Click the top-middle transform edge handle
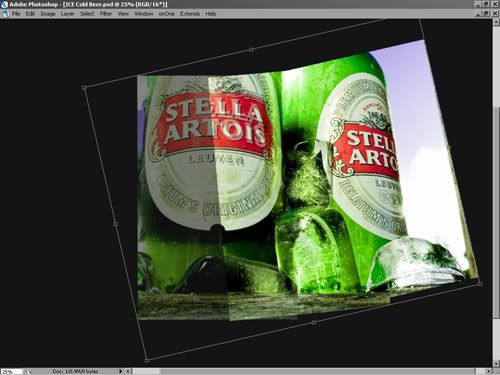Viewport: 500px width, 375px height. pyautogui.click(x=251, y=50)
